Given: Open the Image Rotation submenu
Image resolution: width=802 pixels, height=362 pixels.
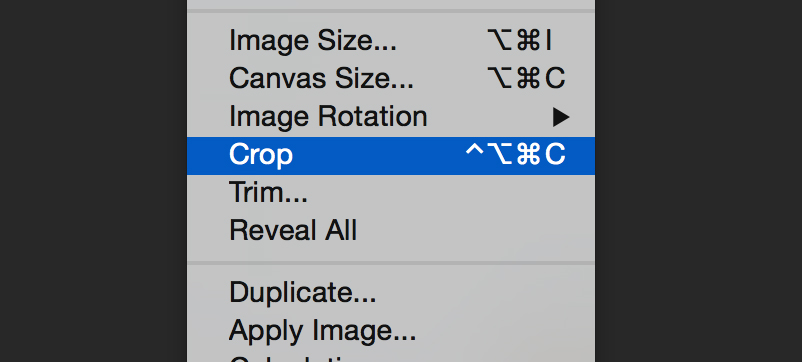Looking at the screenshot, I should click(x=391, y=117).
